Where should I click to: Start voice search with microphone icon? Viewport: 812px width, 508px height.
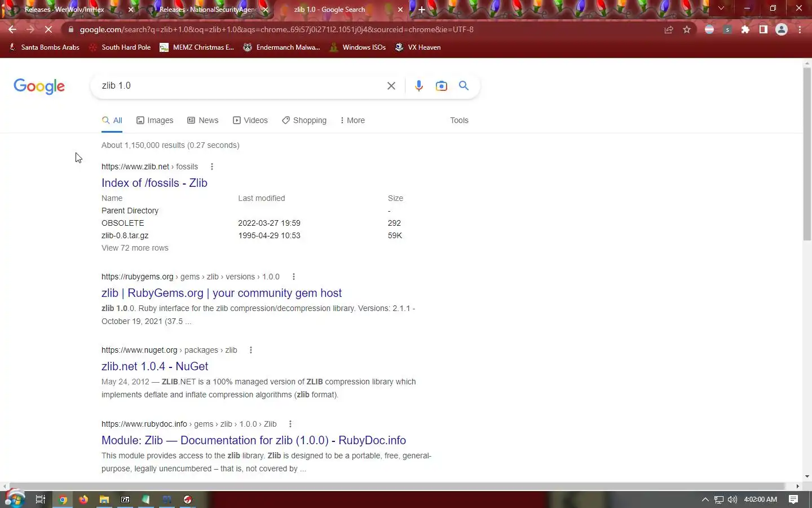[x=419, y=86]
